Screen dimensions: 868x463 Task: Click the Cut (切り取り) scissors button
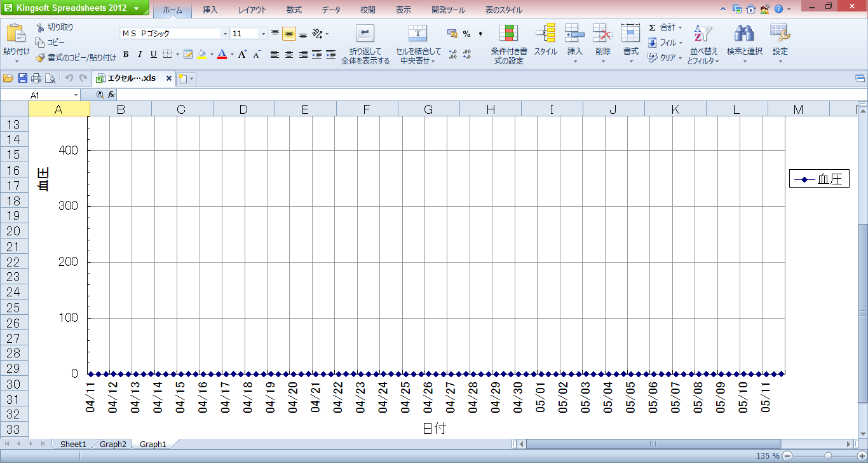click(x=55, y=27)
